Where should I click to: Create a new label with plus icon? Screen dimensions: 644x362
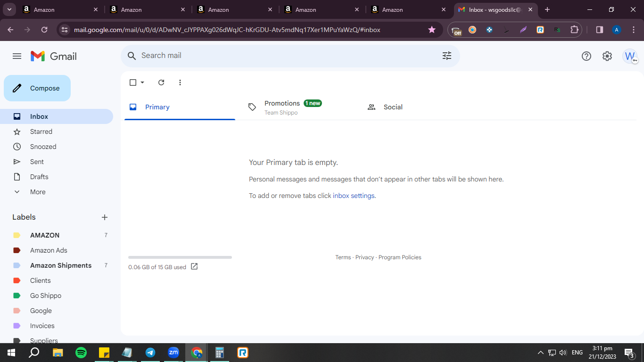click(x=105, y=217)
